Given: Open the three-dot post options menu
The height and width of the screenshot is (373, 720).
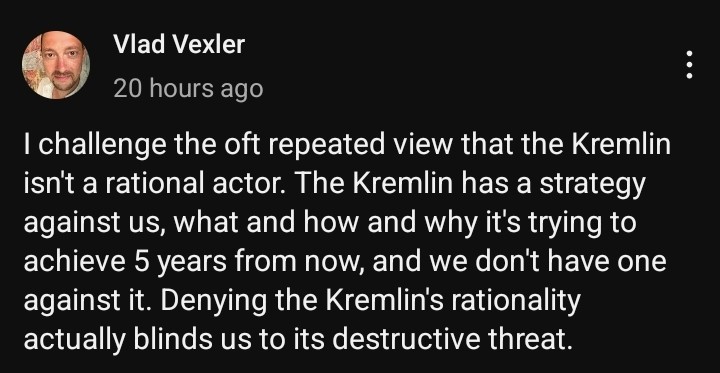Looking at the screenshot, I should (689, 65).
